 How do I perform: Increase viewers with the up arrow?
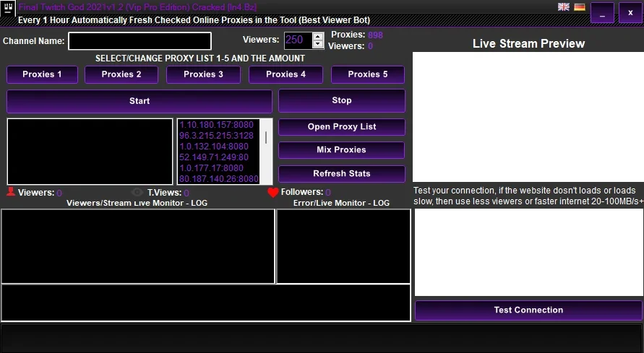[x=317, y=37]
